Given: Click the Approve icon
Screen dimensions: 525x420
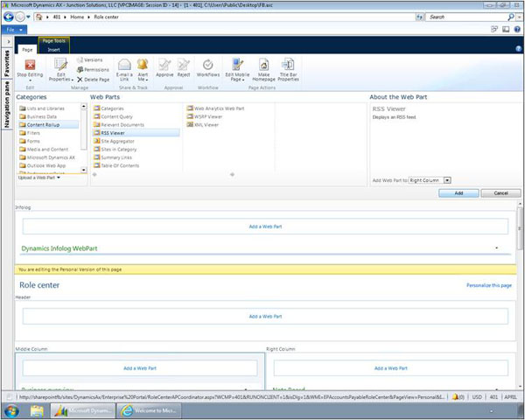Looking at the screenshot, I should pos(164,64).
